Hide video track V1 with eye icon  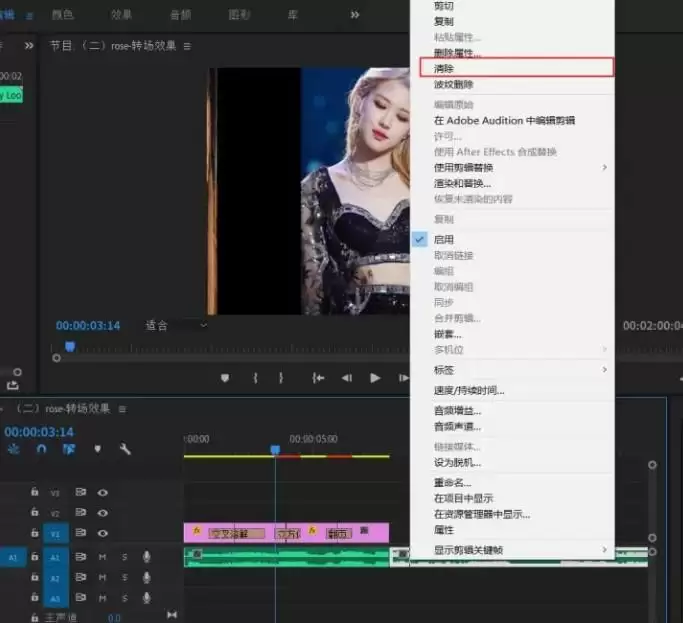pos(102,533)
